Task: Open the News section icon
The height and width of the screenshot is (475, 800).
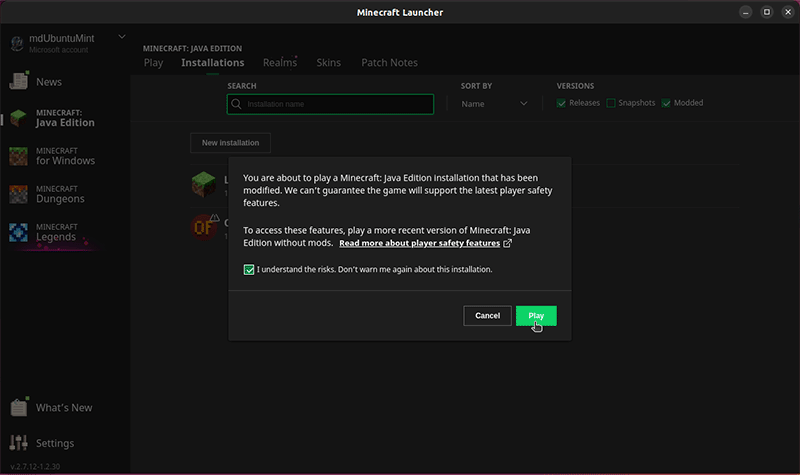Action: (19, 81)
